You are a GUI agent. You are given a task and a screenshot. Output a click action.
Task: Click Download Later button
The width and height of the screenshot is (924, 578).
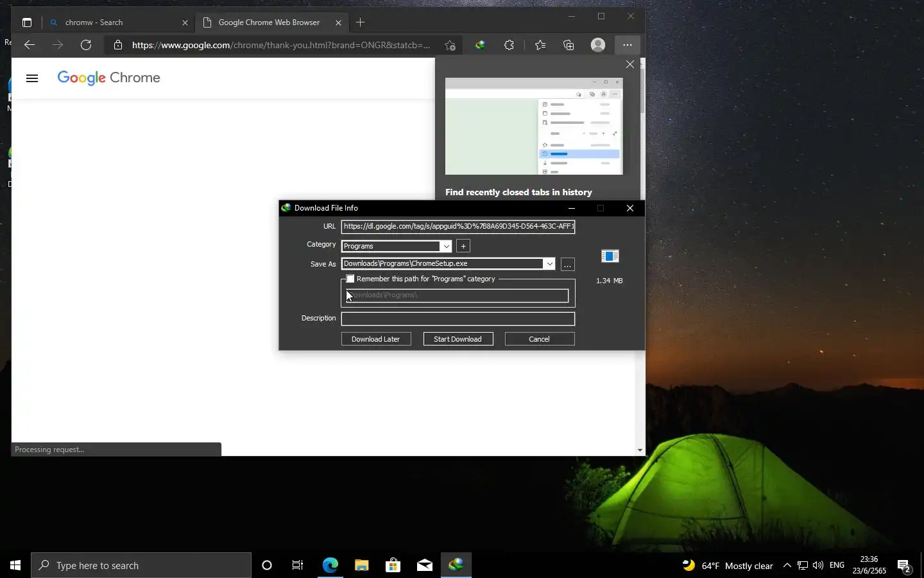point(376,339)
